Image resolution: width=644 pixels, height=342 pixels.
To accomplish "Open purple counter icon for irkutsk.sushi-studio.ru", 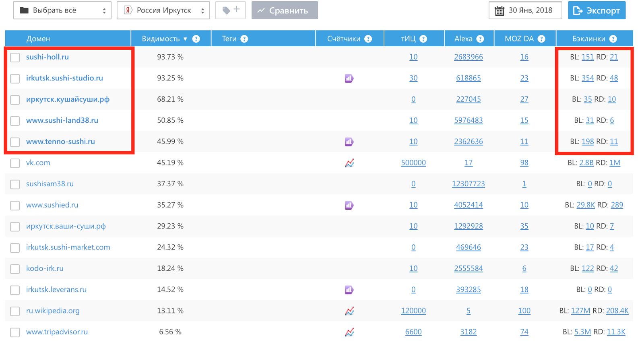I will pyautogui.click(x=349, y=78).
